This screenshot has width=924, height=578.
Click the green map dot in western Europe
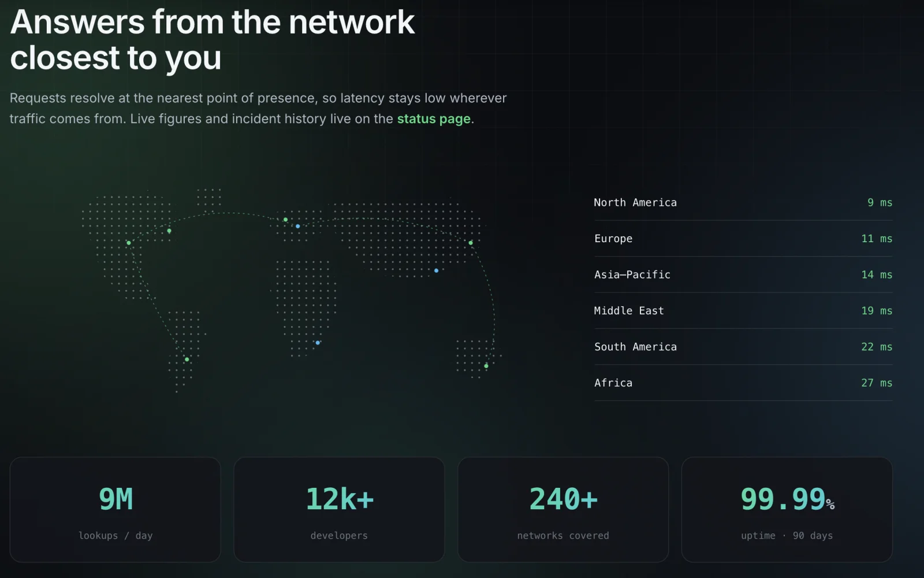(285, 220)
